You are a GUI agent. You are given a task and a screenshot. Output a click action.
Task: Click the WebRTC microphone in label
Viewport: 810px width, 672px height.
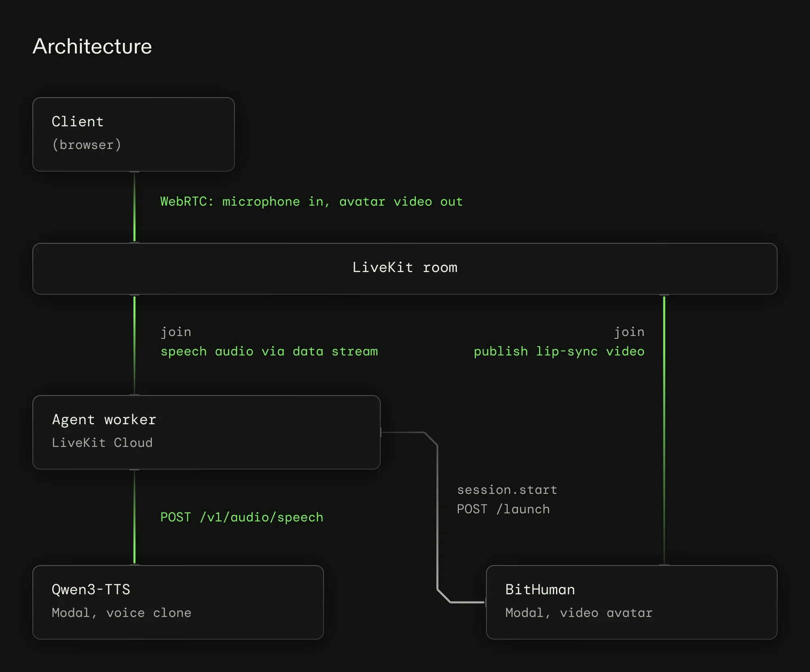(x=311, y=202)
